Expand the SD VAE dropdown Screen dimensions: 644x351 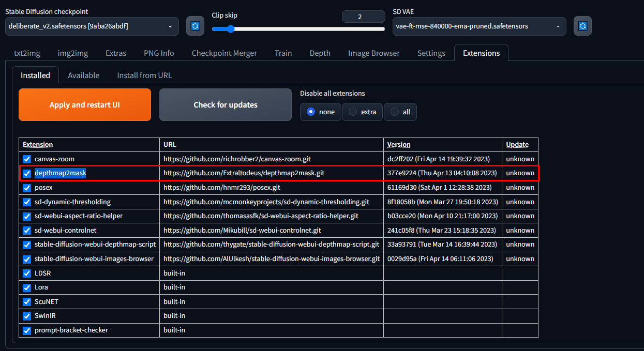pos(479,26)
